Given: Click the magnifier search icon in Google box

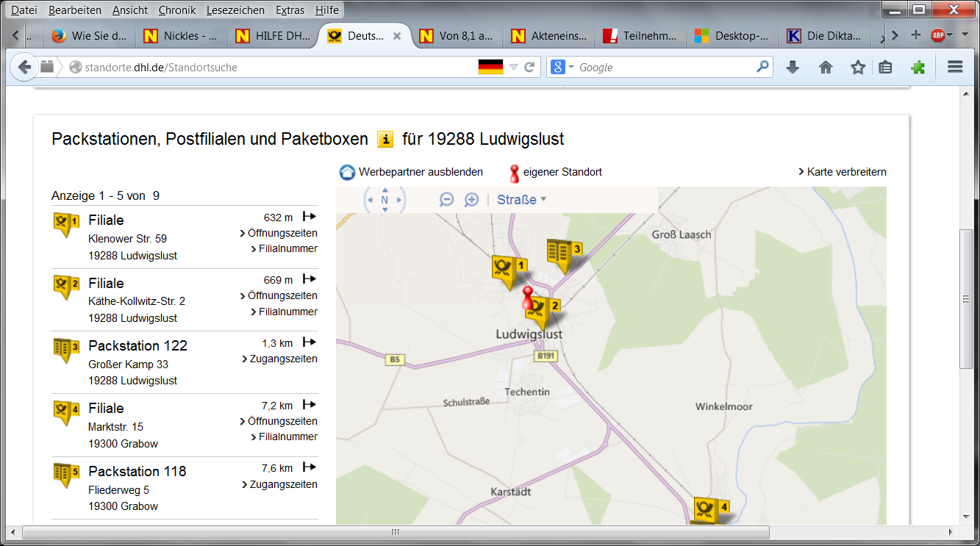Looking at the screenshot, I should [x=762, y=67].
